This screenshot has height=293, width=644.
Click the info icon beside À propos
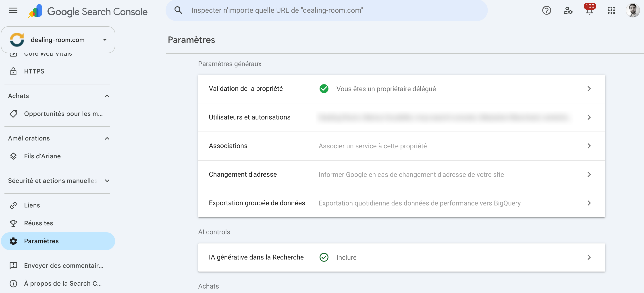point(13,283)
